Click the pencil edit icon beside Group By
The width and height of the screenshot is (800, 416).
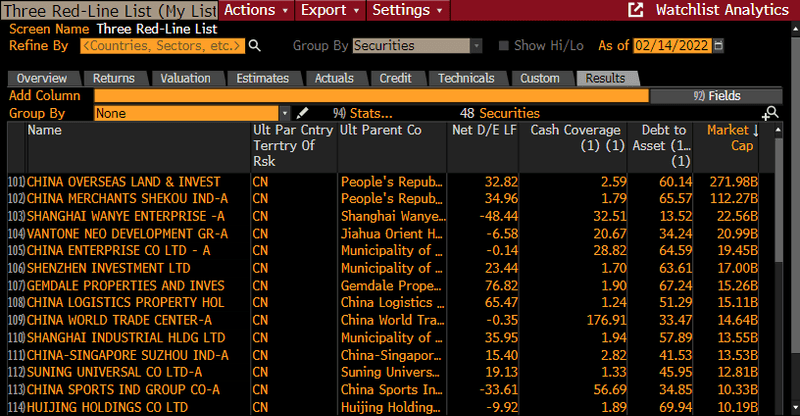(304, 113)
